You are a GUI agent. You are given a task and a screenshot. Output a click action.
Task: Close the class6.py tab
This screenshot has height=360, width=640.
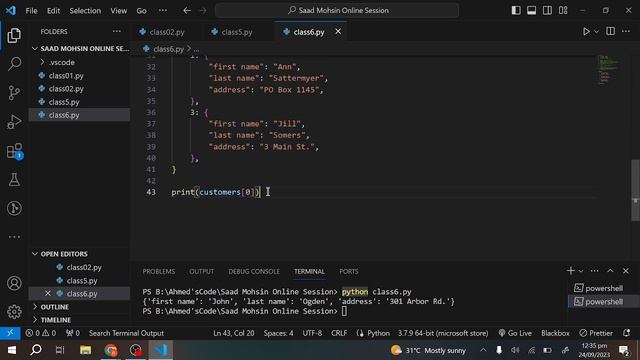[x=338, y=31]
